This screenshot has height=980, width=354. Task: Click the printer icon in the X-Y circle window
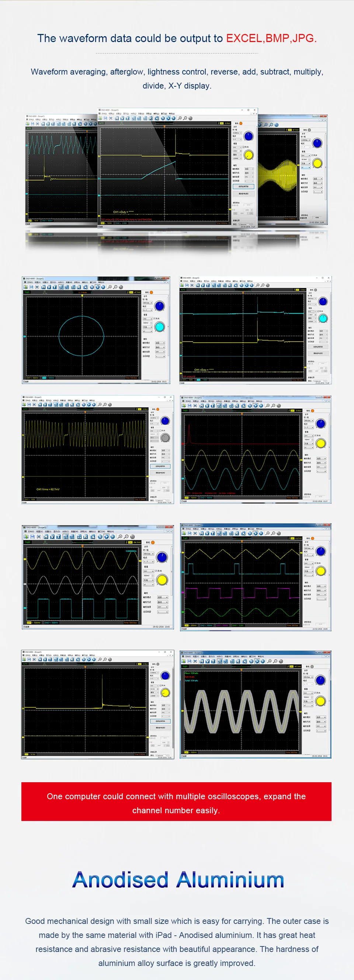37,287
